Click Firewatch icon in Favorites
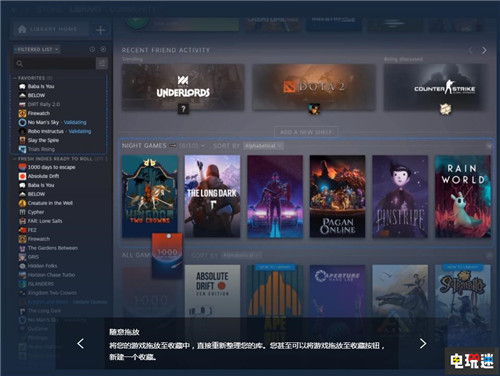The height and width of the screenshot is (376, 500). (x=22, y=113)
